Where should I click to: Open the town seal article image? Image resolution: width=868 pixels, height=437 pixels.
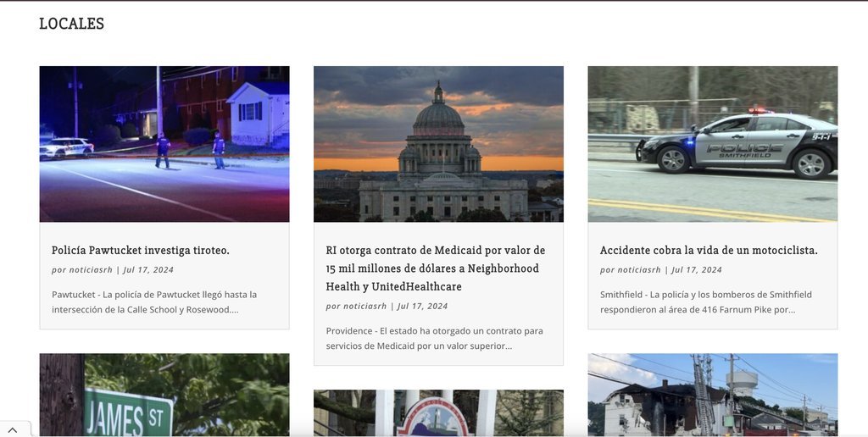[x=438, y=413]
